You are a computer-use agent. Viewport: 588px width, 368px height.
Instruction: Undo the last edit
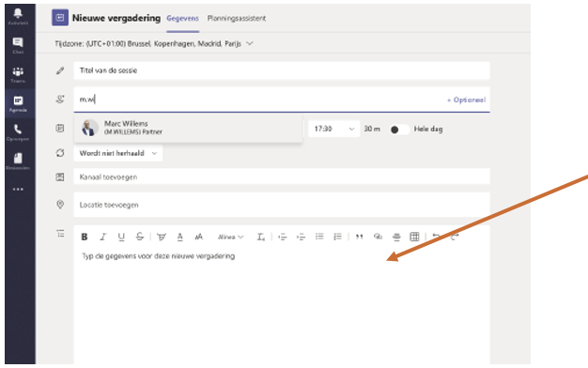click(436, 237)
